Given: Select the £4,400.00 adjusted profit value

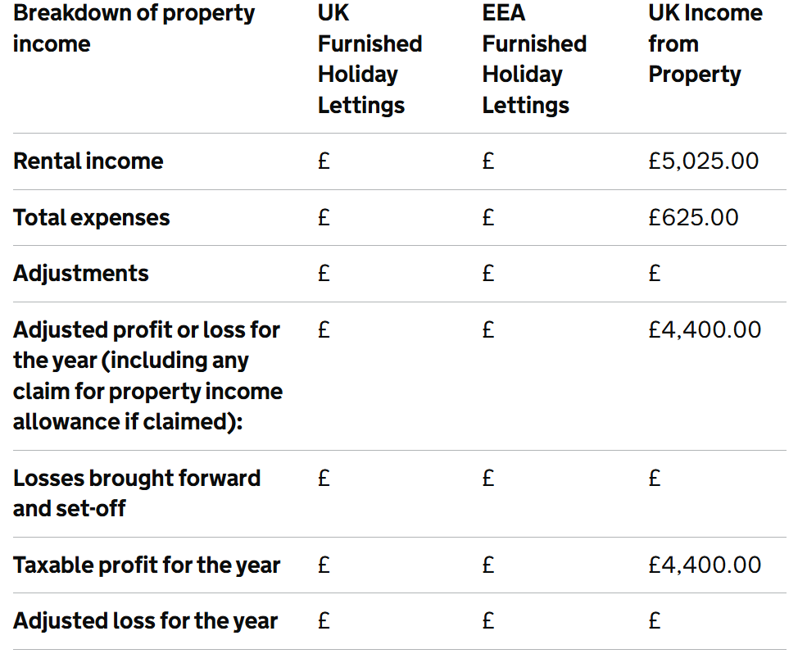Looking at the screenshot, I should click(704, 329).
